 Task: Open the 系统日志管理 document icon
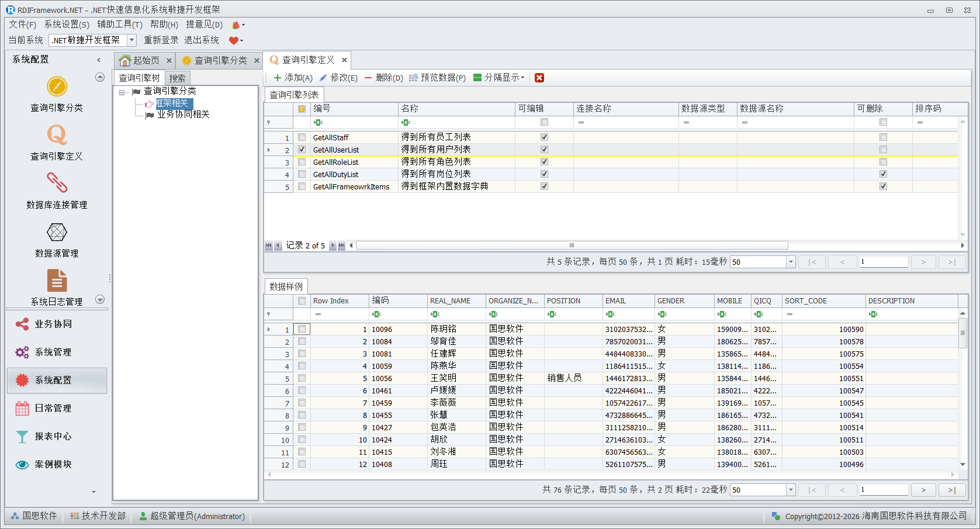[57, 281]
